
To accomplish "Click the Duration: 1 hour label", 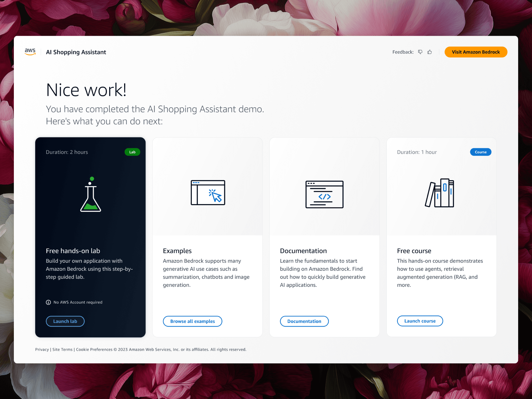I will [417, 152].
